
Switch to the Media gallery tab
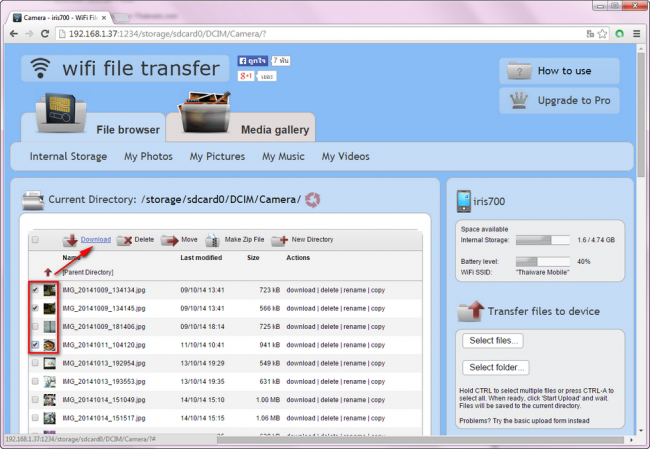(x=241, y=127)
